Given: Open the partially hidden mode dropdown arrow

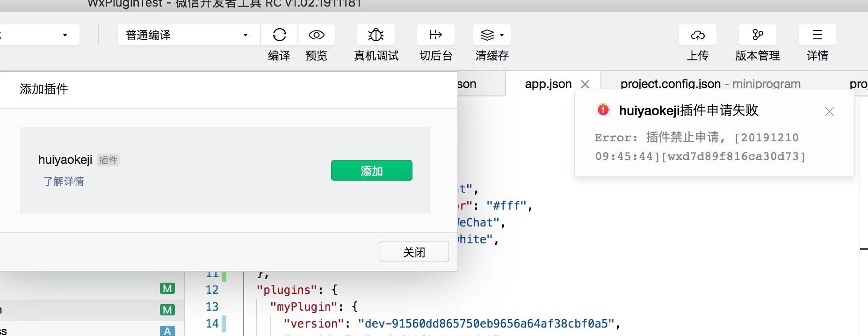Looking at the screenshot, I should 65,35.
